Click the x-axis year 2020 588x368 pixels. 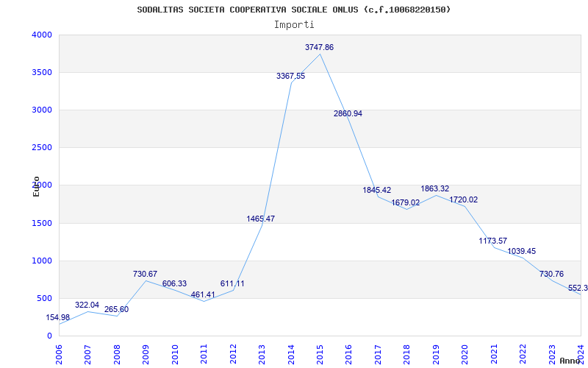click(465, 354)
